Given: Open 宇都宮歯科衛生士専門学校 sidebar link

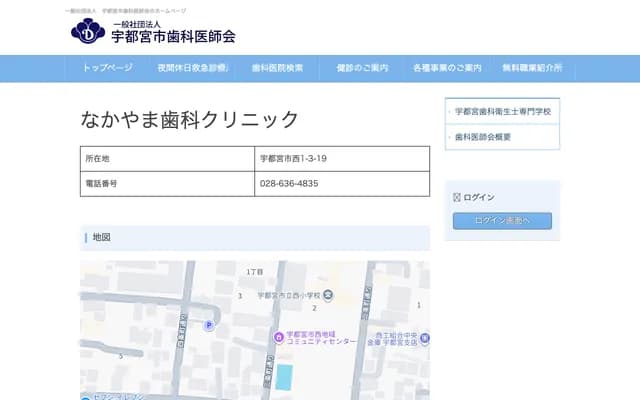Looking at the screenshot, I should click(x=503, y=111).
